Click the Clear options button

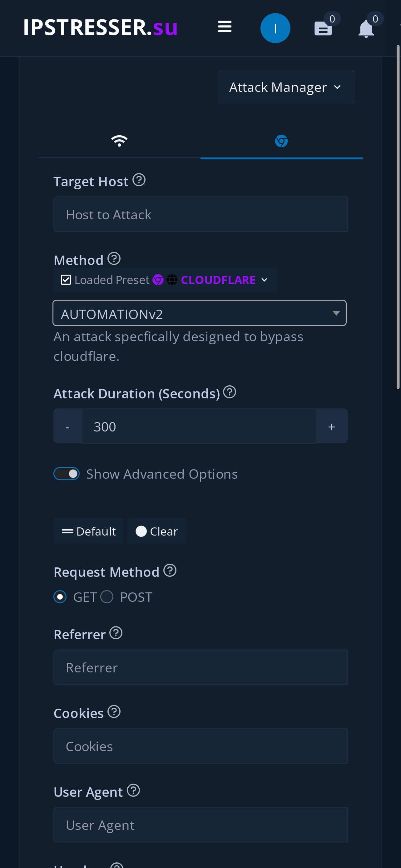(156, 531)
